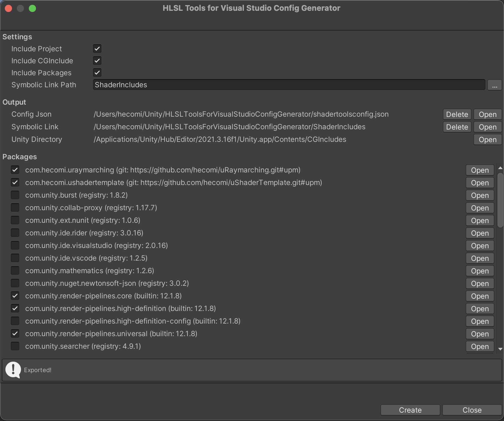The width and height of the screenshot is (504, 421).
Task: Open the shadertoolsconfig.json file
Action: (487, 114)
